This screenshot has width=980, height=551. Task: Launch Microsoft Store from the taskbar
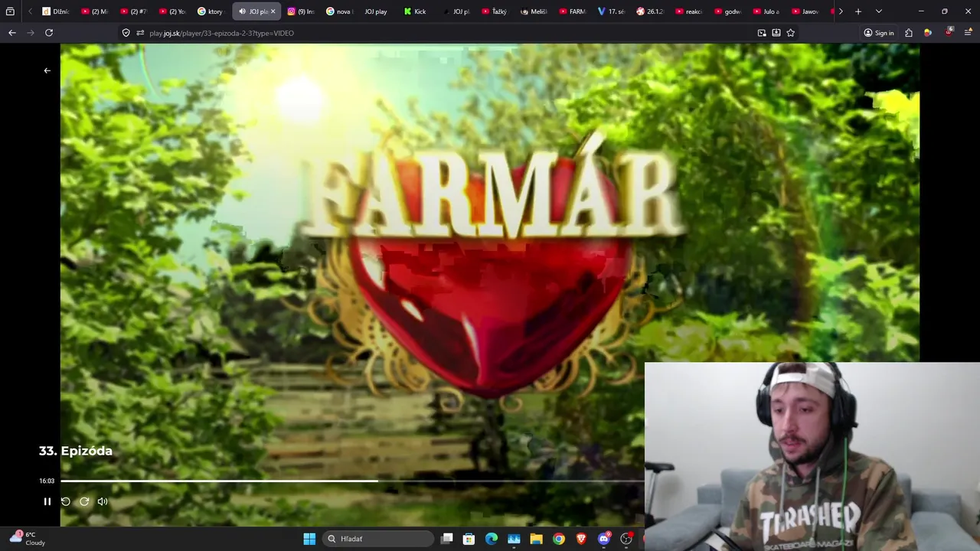point(469,539)
